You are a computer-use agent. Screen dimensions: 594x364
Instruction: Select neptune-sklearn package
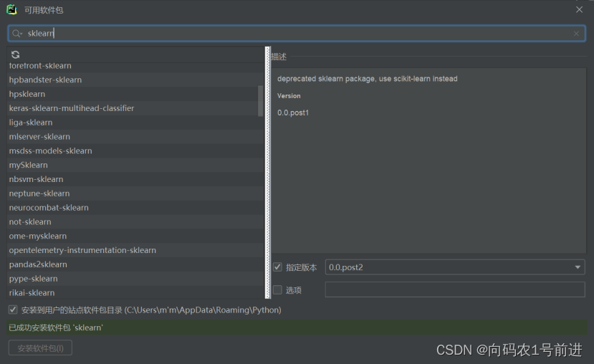coord(135,193)
